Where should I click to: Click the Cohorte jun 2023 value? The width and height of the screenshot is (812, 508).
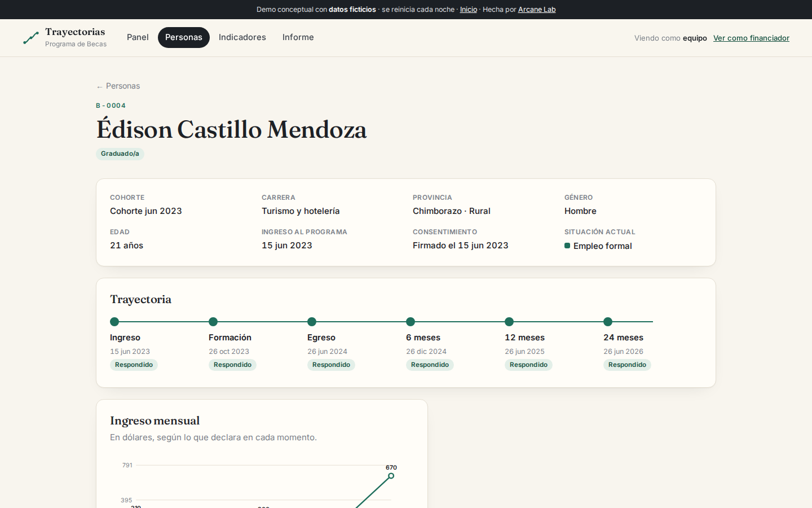coord(146,211)
